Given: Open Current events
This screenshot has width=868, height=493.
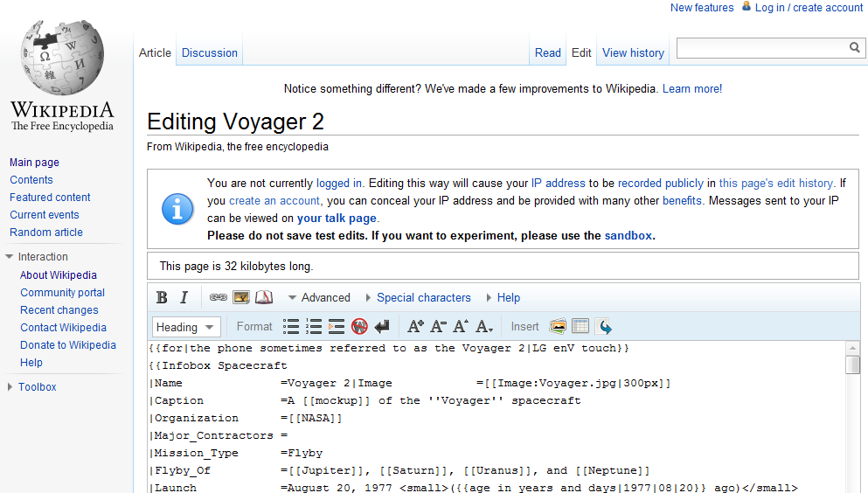Looking at the screenshot, I should [45, 215].
